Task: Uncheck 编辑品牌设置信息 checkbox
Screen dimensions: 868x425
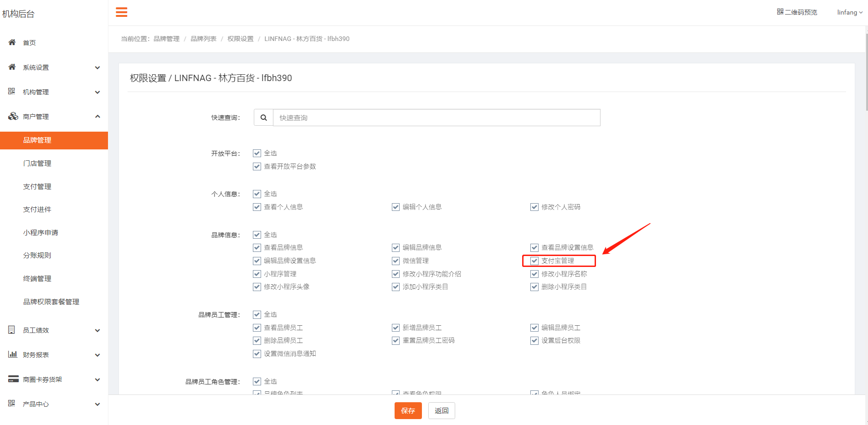Action: point(257,261)
